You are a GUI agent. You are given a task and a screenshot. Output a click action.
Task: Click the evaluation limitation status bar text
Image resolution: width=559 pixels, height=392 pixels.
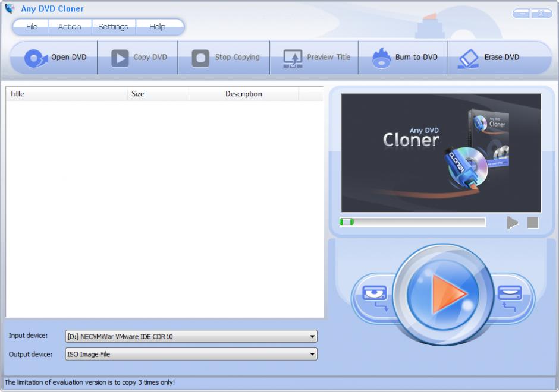coord(90,382)
